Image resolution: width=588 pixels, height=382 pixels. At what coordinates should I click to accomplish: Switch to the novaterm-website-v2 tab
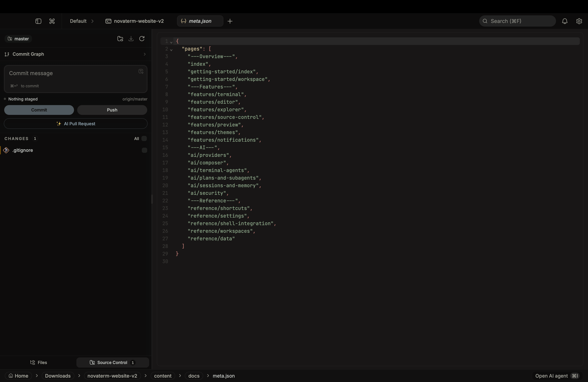(x=135, y=21)
